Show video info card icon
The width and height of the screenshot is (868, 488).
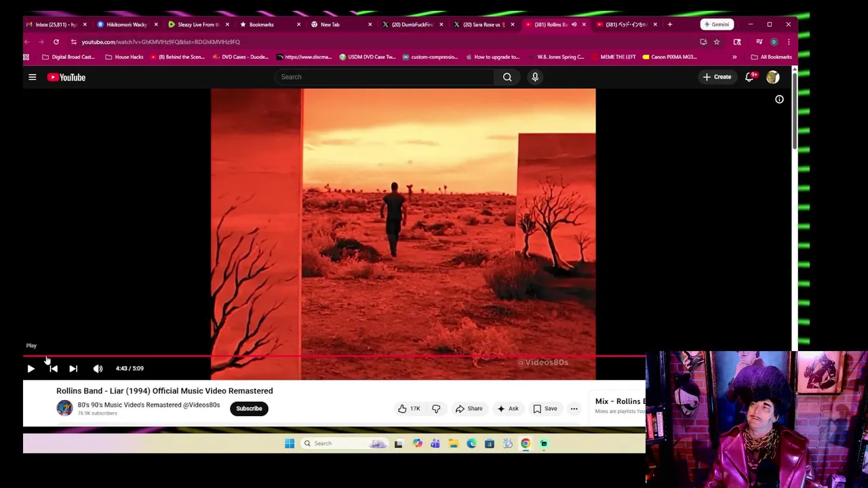779,100
